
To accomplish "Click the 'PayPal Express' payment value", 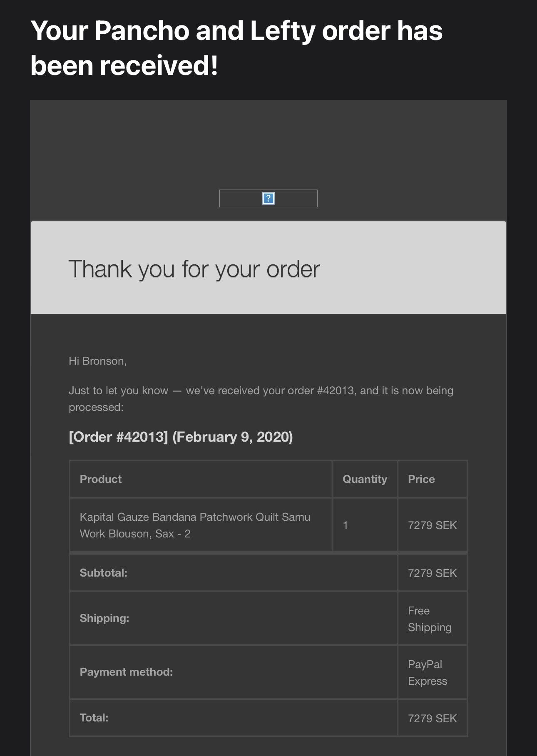I will click(428, 673).
